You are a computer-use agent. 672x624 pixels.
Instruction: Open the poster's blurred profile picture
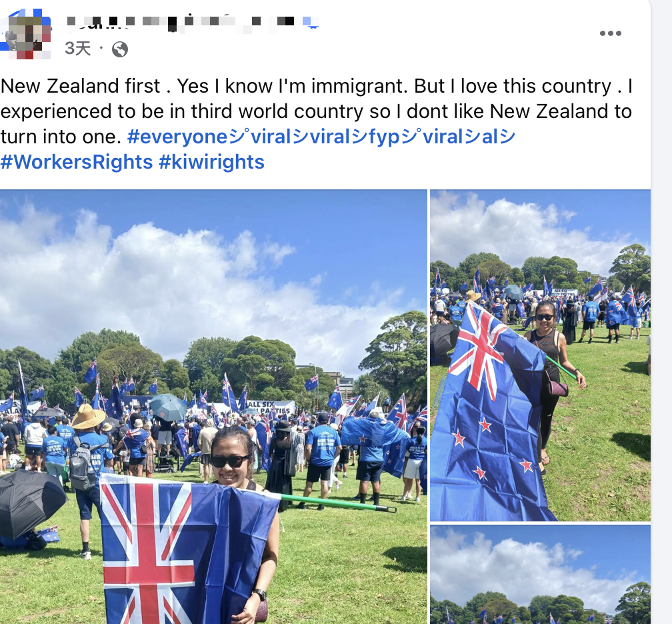coord(26,34)
